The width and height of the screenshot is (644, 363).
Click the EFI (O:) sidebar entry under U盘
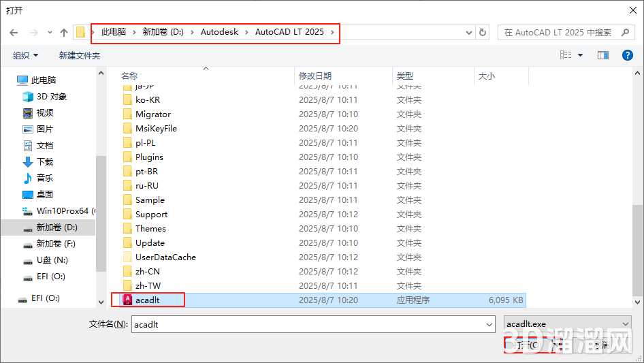coord(50,277)
